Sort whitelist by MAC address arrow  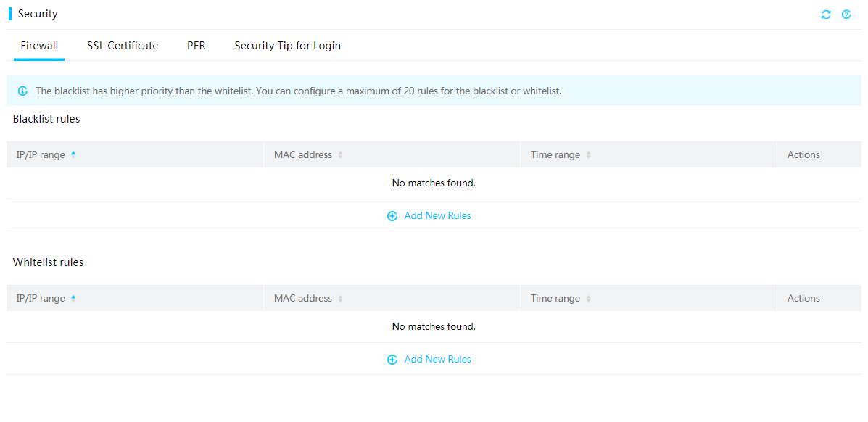coord(340,299)
